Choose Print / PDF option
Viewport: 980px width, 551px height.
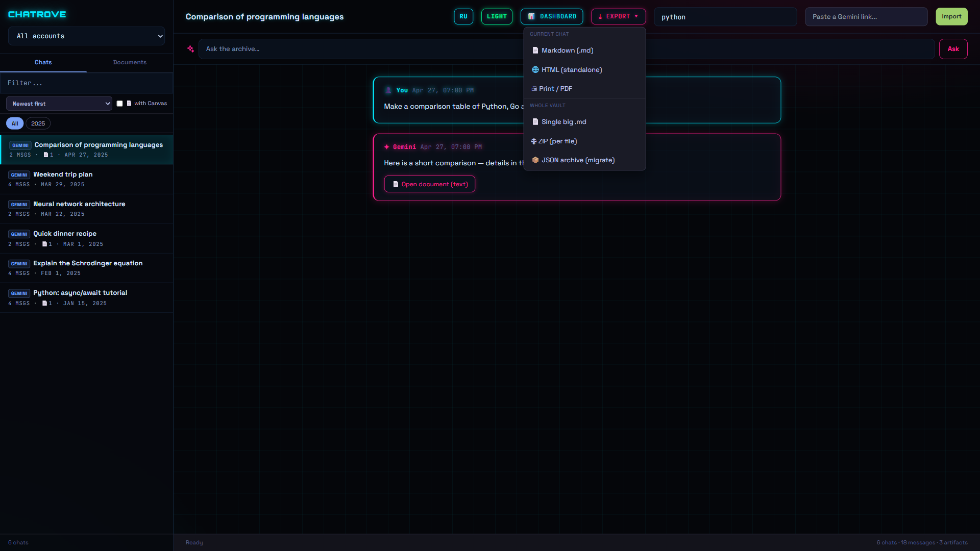pyautogui.click(x=584, y=89)
